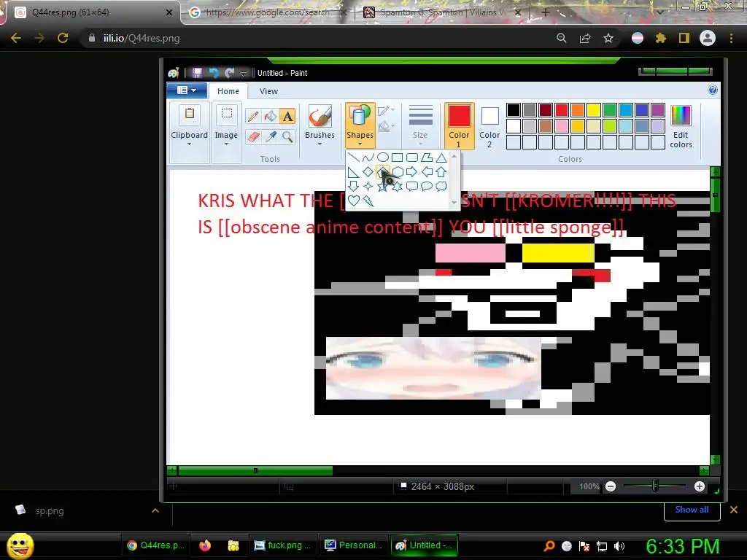Choose the Up arrow shape
The image size is (747, 560).
[441, 172]
